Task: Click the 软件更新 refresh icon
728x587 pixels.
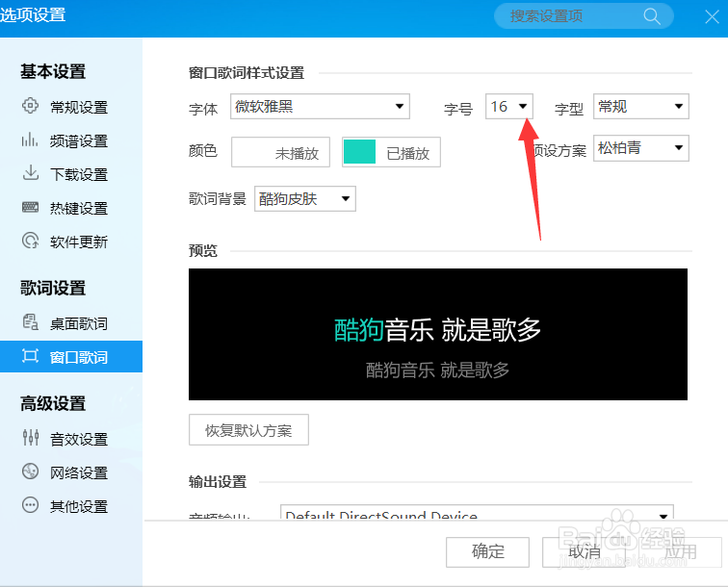Action: (30, 241)
